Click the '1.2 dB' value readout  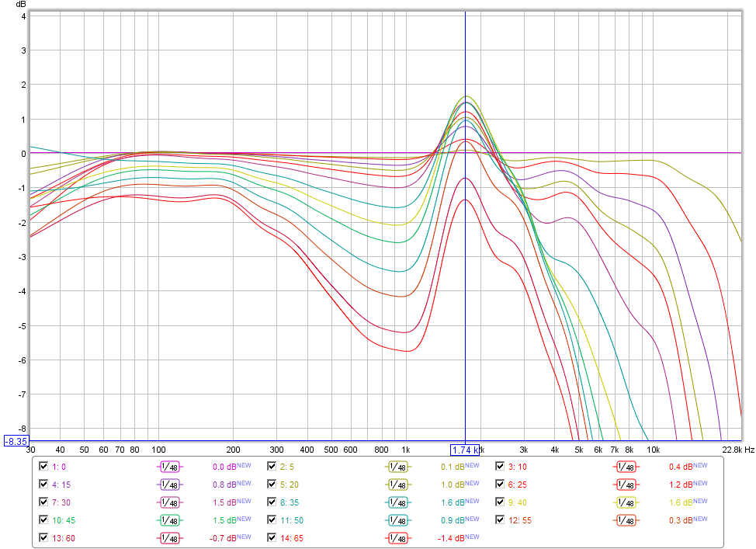[x=681, y=485]
